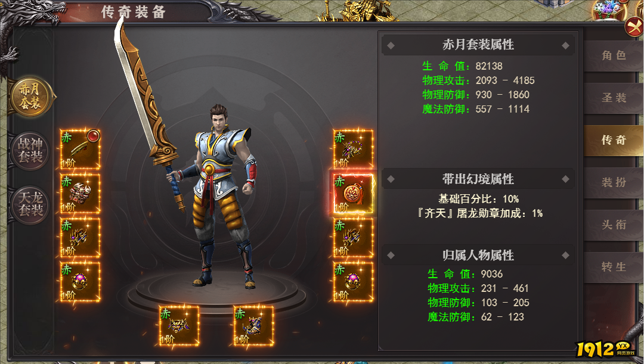This screenshot has width=644, height=364.
Task: Close the 传奇装备 panel
Action: [634, 28]
